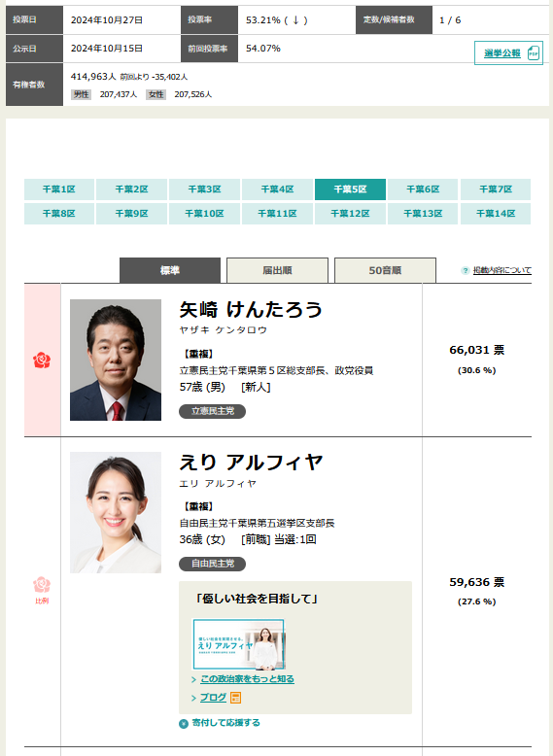Select the 千葉13区 district tab
Image resolution: width=553 pixels, height=756 pixels.
[x=423, y=213]
